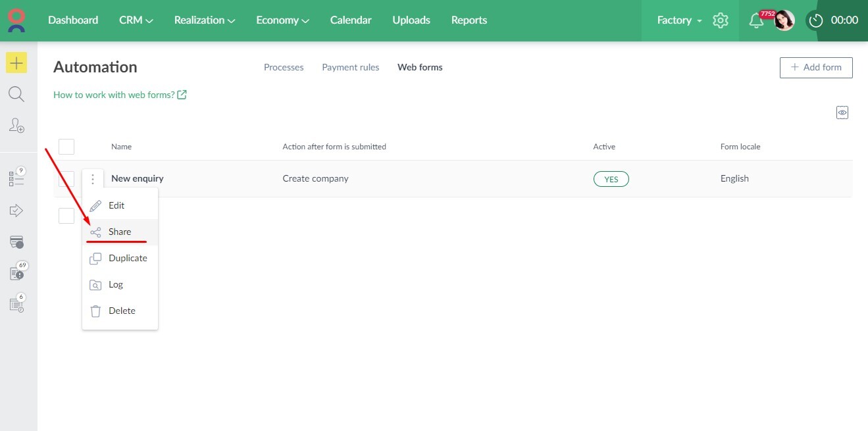Click the notifications bell icon
The width and height of the screenshot is (868, 431).
click(756, 20)
